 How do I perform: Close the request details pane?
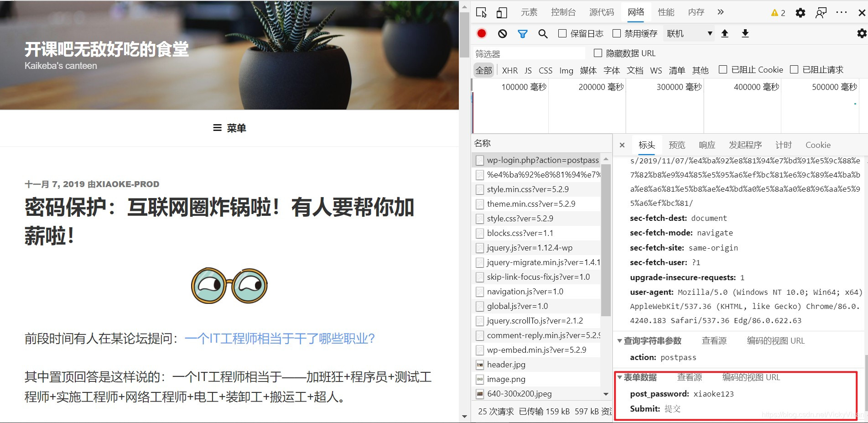click(622, 145)
